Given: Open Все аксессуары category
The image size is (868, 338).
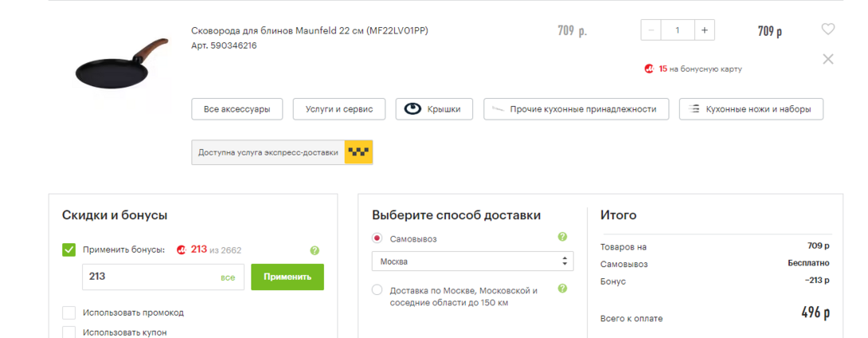Looking at the screenshot, I should (237, 109).
